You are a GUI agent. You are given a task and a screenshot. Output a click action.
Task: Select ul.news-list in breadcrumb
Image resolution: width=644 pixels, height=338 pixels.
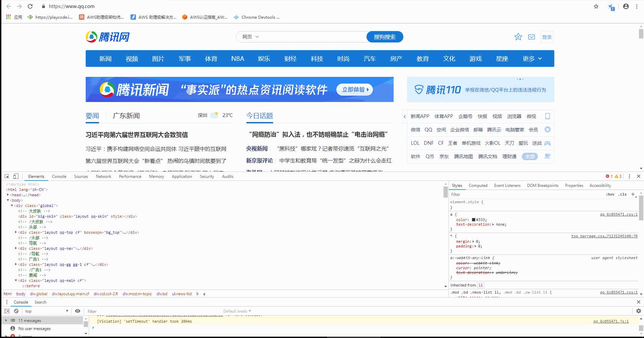coord(182,294)
